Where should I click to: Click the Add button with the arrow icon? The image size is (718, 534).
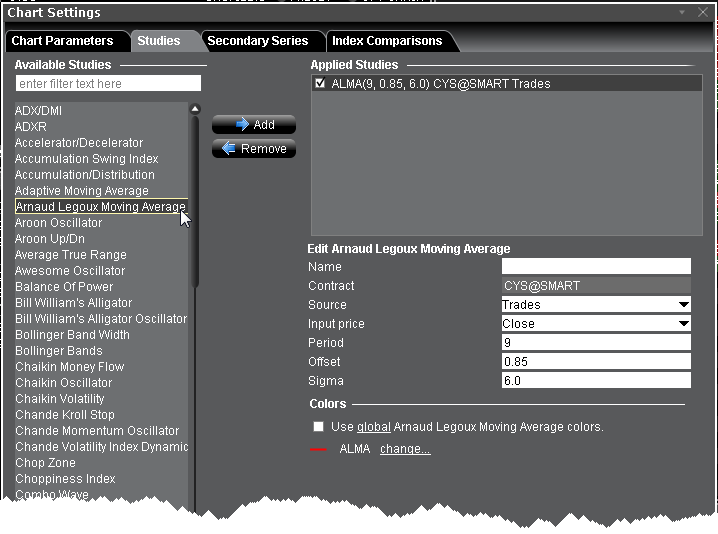(254, 125)
